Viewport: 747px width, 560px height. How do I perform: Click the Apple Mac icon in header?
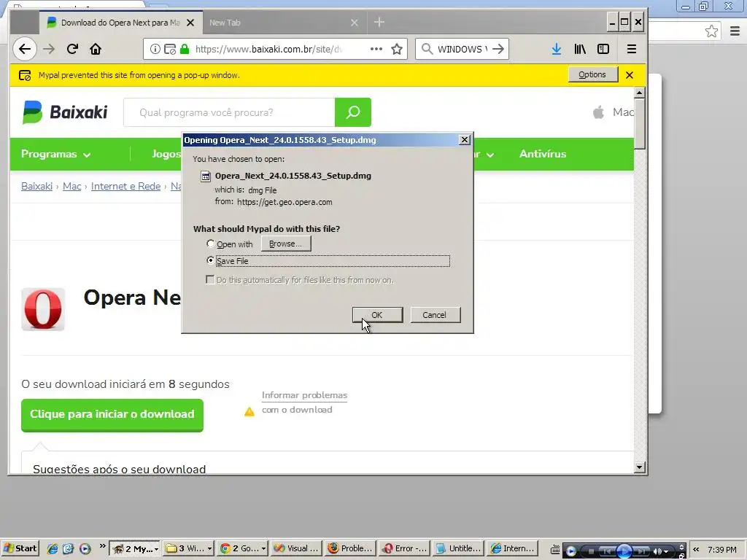(x=598, y=112)
